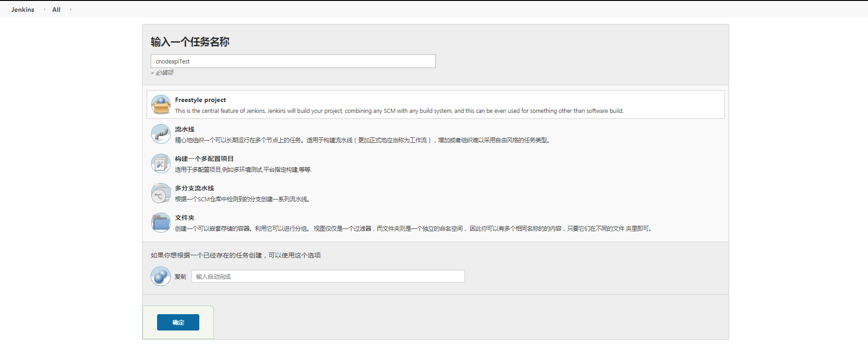The image size is (868, 350).
Task: Select the 构建一个多配置项目 title
Action: click(x=204, y=159)
